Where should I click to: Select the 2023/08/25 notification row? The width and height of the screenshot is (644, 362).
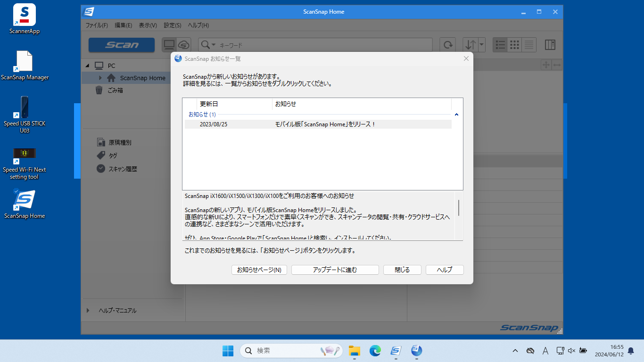[x=318, y=124]
